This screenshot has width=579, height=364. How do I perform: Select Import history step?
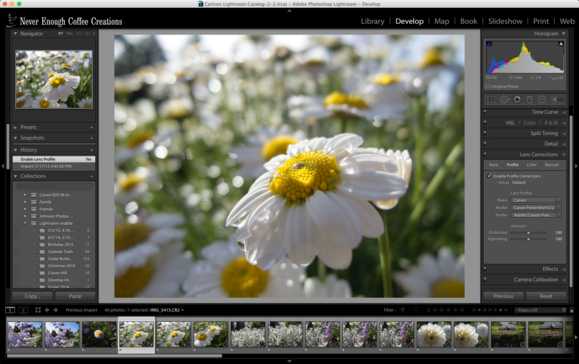54,166
